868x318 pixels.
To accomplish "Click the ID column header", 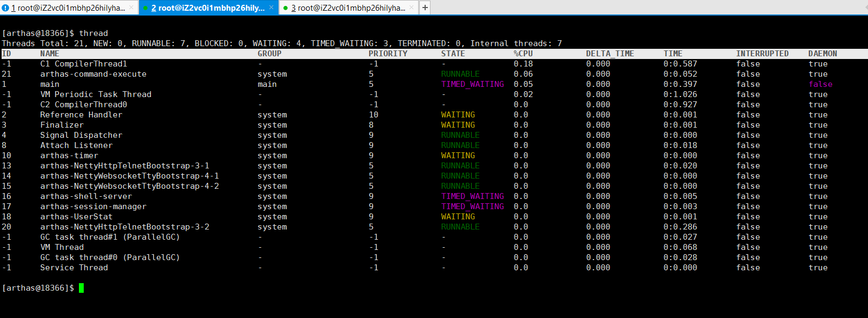I will 6,54.
